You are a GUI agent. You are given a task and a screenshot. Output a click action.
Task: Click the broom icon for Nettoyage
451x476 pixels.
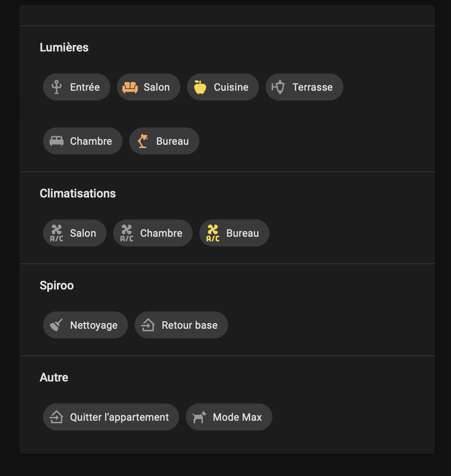point(57,325)
